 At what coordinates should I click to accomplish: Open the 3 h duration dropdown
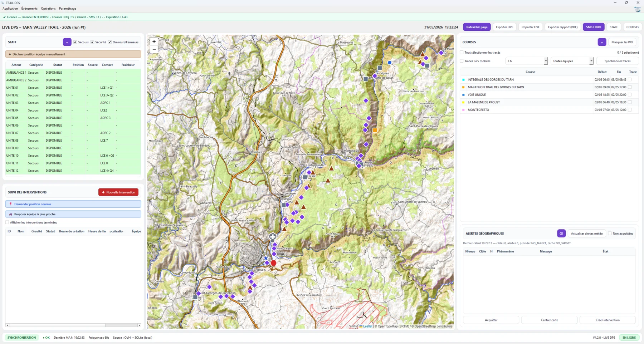(x=526, y=61)
